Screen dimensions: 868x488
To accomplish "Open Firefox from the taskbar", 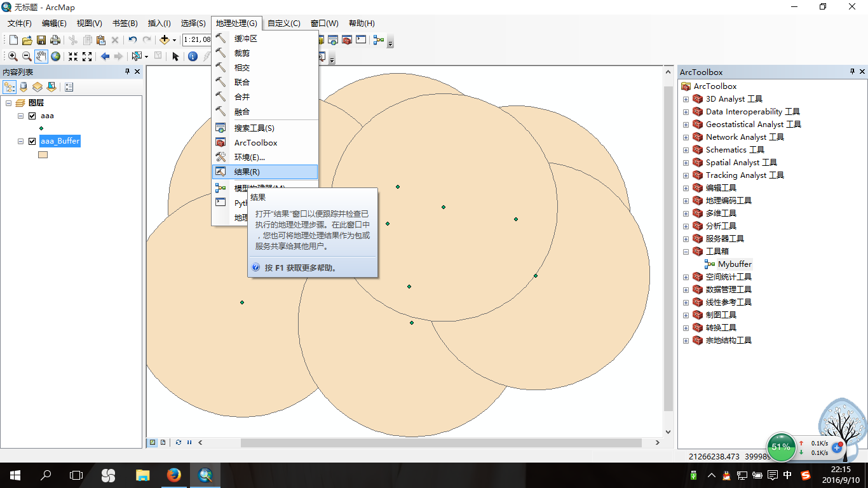I will [173, 475].
